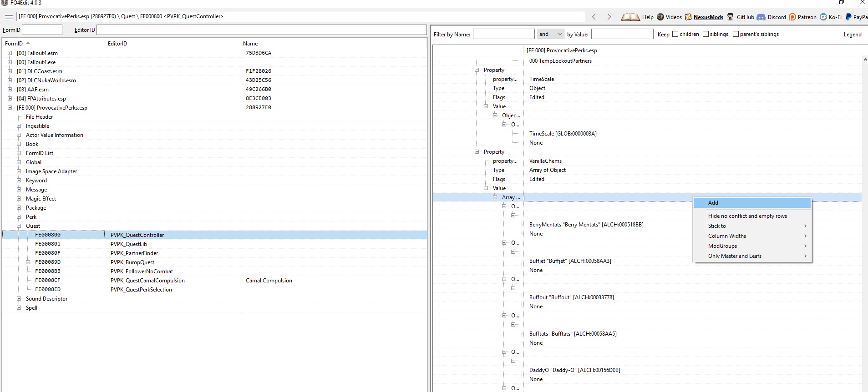Open Discord icon
Screen dimensions: 868x392
click(761, 17)
